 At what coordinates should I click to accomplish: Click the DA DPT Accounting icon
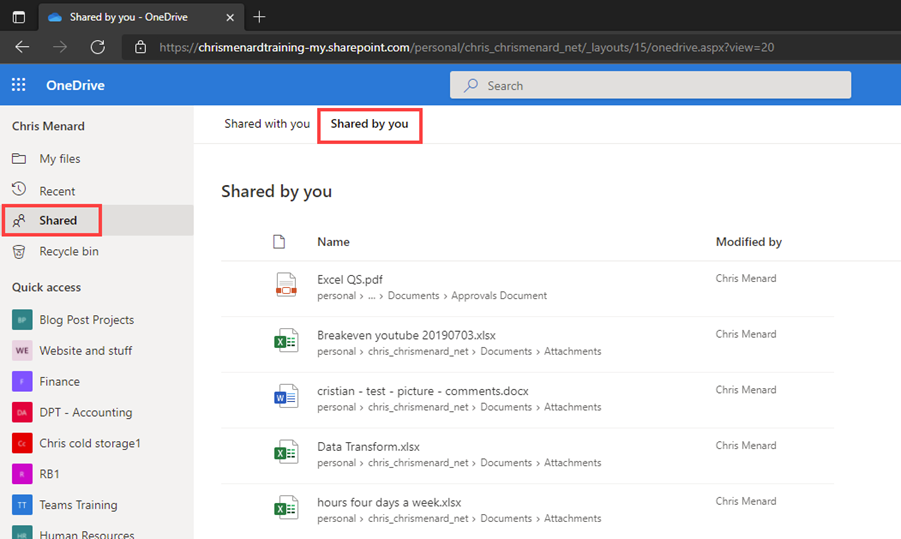click(x=22, y=412)
